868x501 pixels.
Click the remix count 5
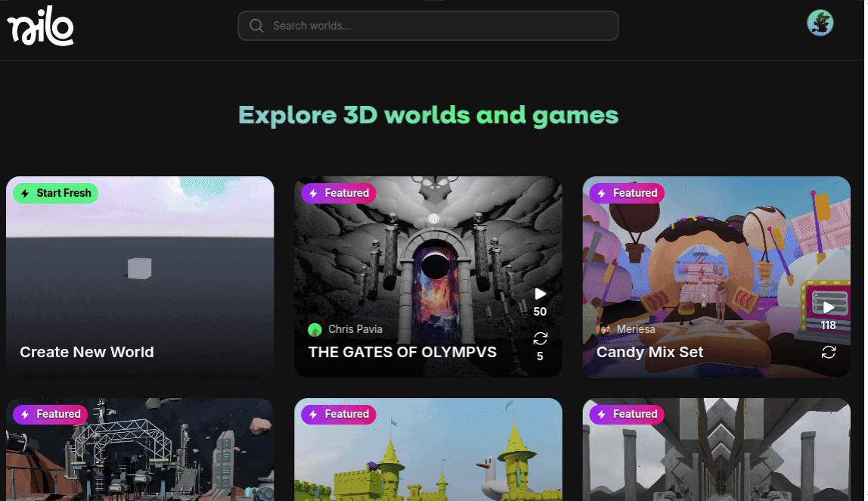click(x=541, y=356)
